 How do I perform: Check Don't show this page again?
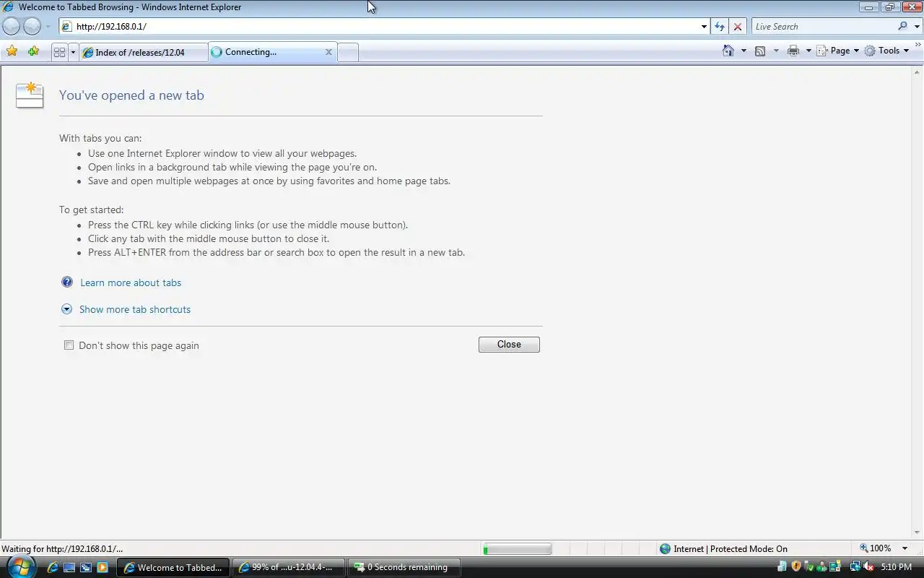point(69,345)
